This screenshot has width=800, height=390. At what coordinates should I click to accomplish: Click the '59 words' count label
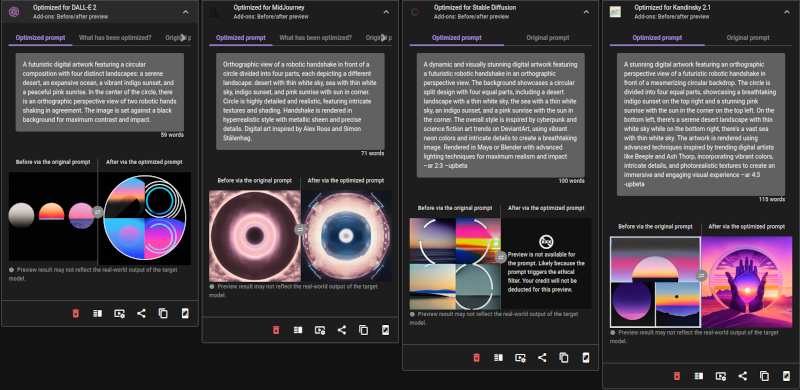[172, 135]
